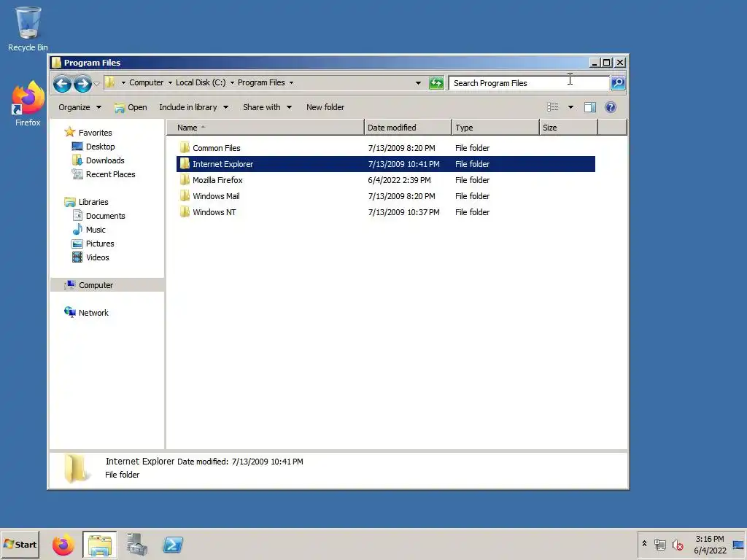The height and width of the screenshot is (560, 747).
Task: Open the Share with menu
Action: point(267,107)
